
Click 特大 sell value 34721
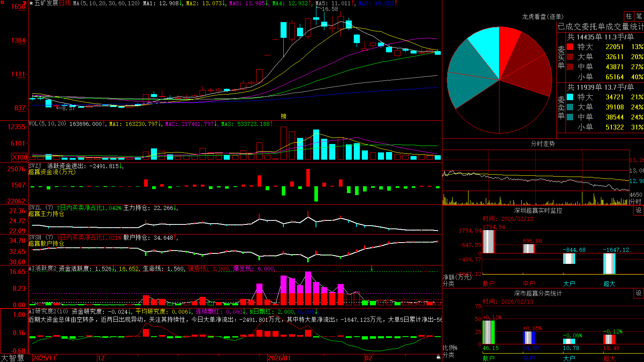(615, 97)
